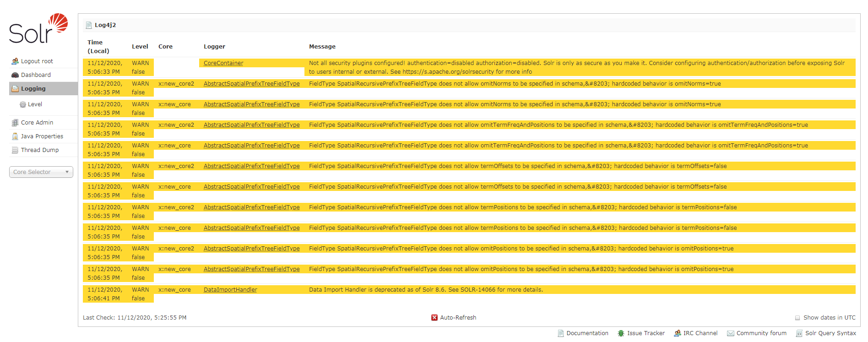Open the Level submenu under Logging
The image size is (868, 342).
(35, 104)
